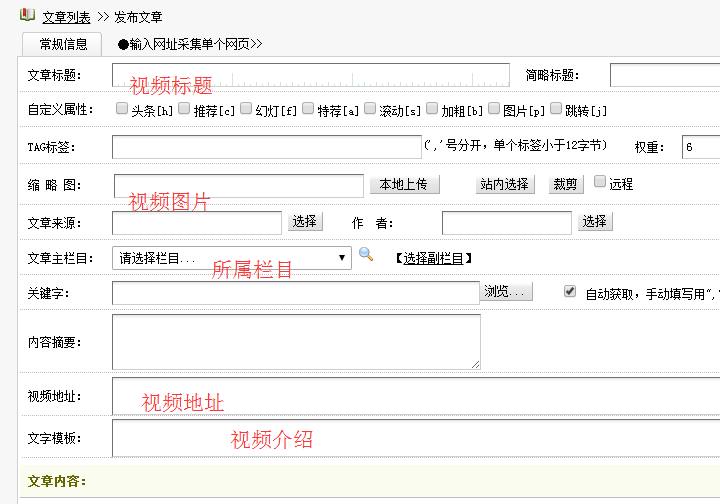Screen dimensions: 720x504
Task: Click the magnifier icon next to 文章主栏目 dropdown
Action: pos(366,254)
